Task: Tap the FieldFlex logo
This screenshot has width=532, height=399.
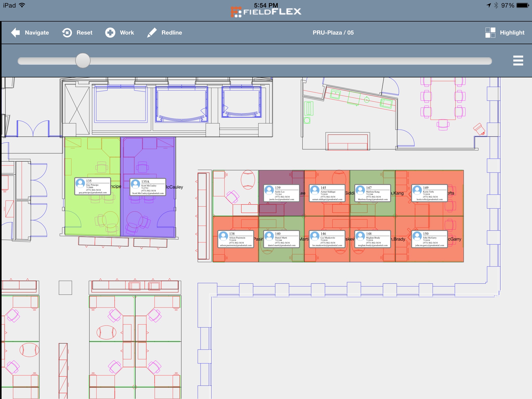Action: tap(266, 12)
